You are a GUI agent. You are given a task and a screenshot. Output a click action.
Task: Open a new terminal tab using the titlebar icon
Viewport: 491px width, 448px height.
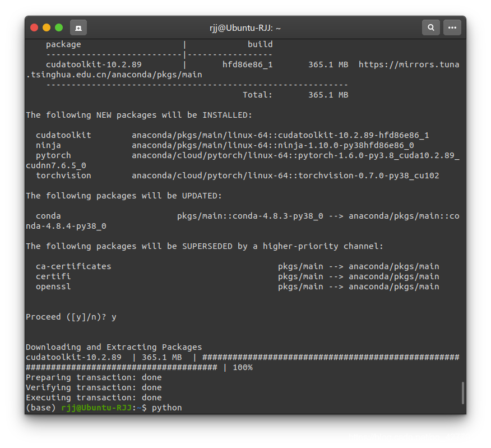coord(78,28)
